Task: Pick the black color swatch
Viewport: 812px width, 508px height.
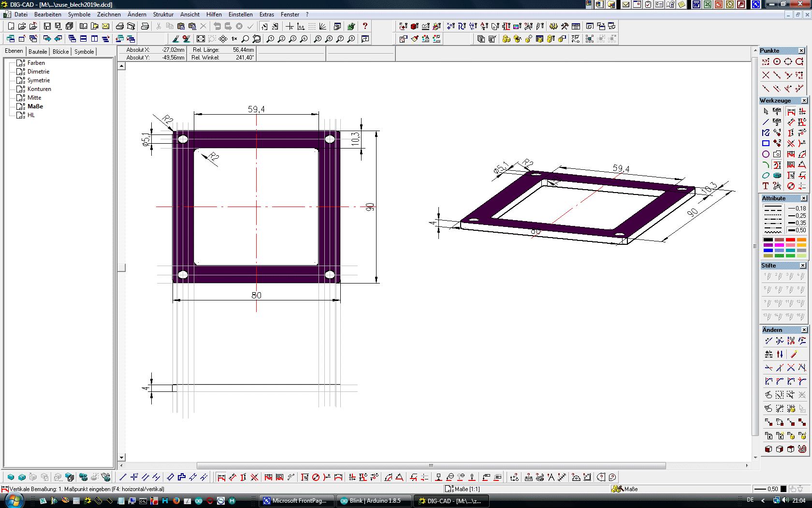Action: [x=768, y=239]
